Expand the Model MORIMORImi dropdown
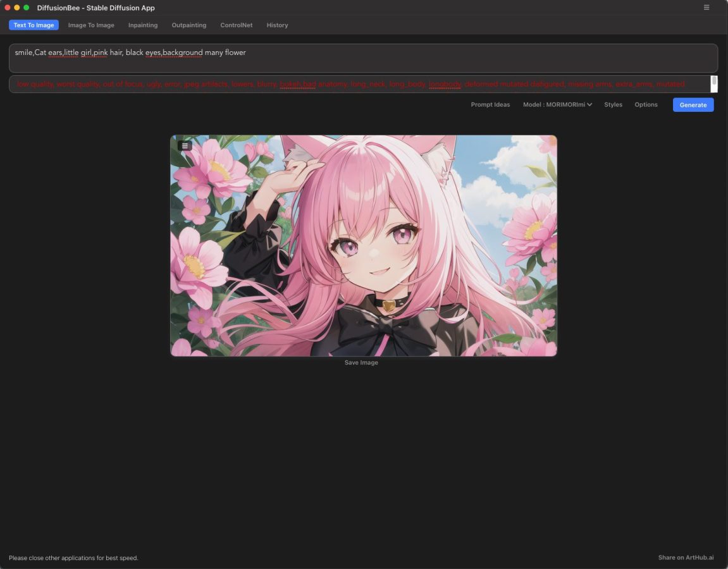Viewport: 728px width, 569px height. (x=557, y=105)
